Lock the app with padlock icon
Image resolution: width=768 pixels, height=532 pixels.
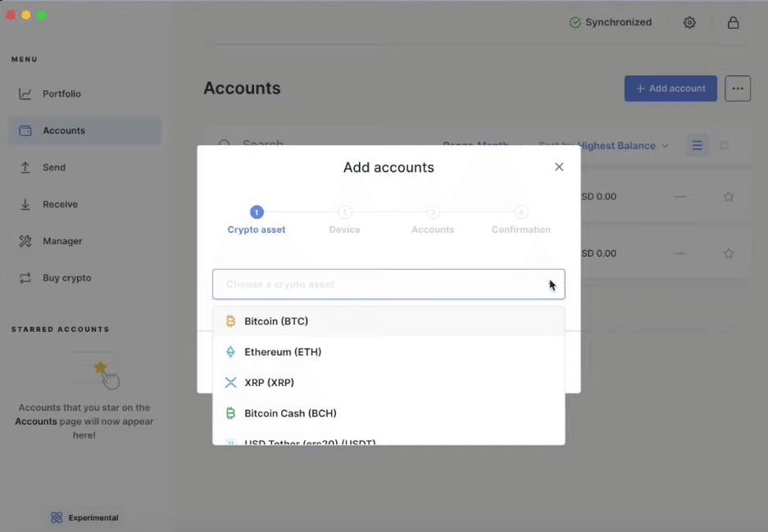pos(733,22)
